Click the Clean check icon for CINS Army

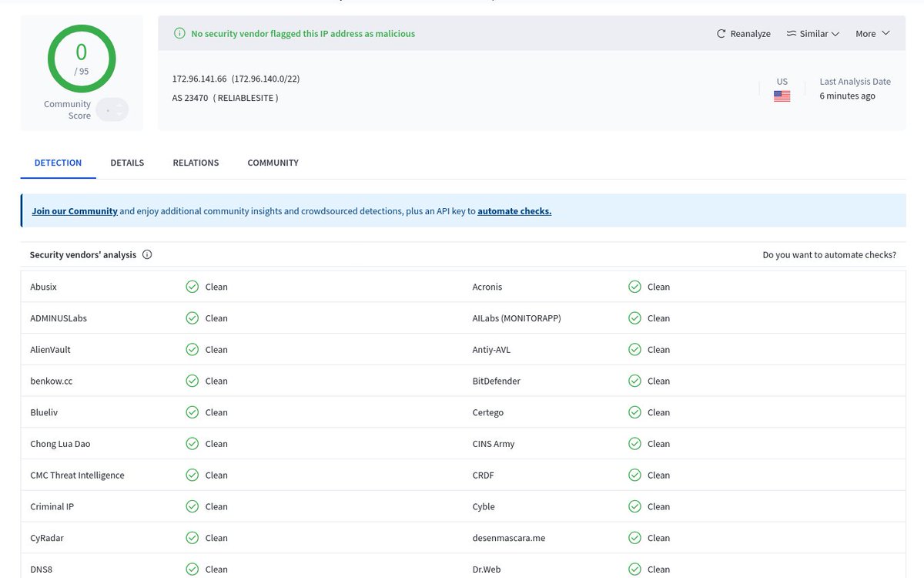point(634,444)
